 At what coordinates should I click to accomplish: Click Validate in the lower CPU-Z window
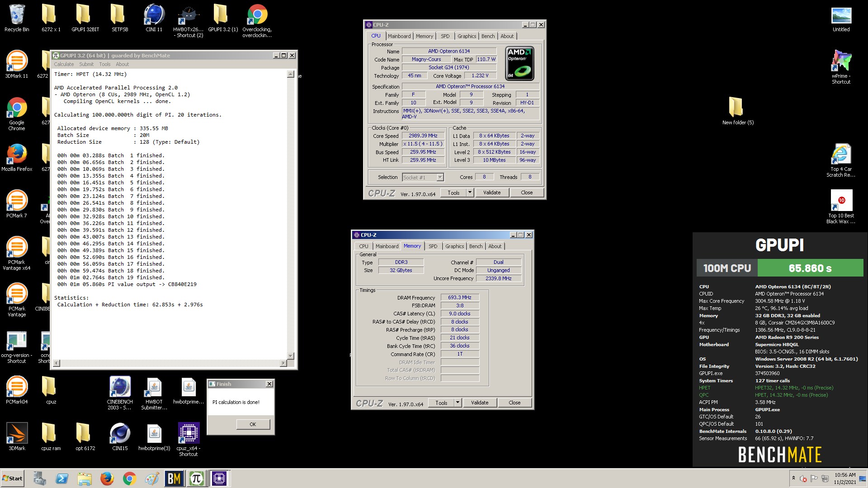click(x=480, y=403)
